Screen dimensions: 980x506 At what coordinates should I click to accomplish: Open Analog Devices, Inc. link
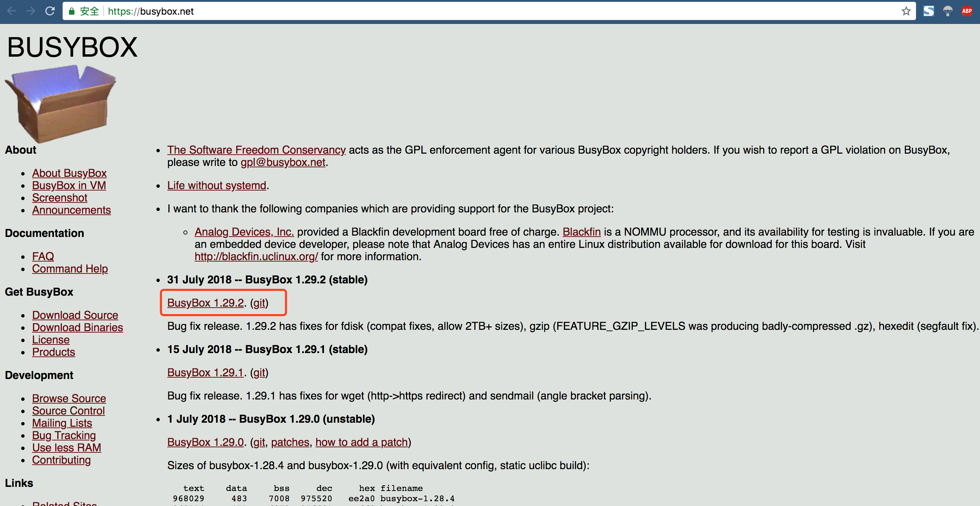[x=244, y=232]
